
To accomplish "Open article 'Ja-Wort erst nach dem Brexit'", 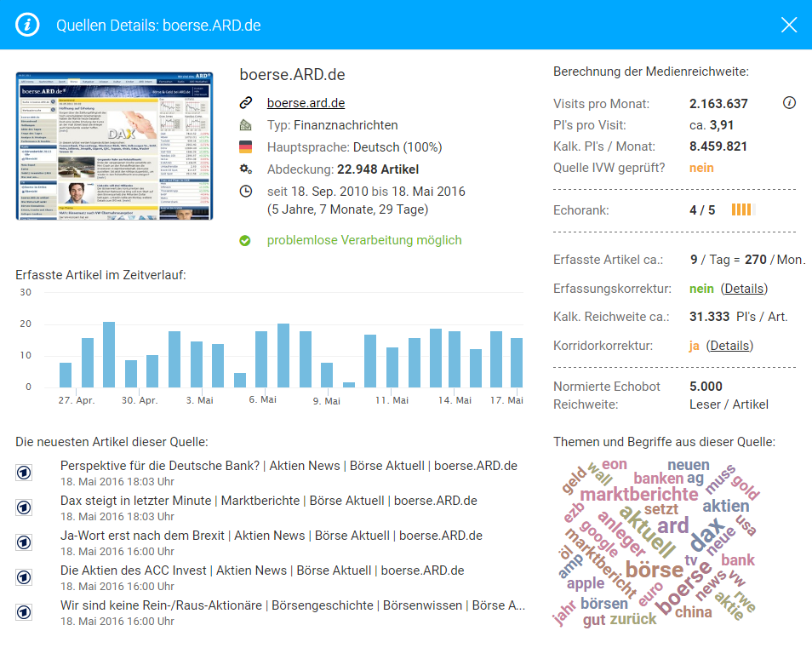I will coord(271,536).
